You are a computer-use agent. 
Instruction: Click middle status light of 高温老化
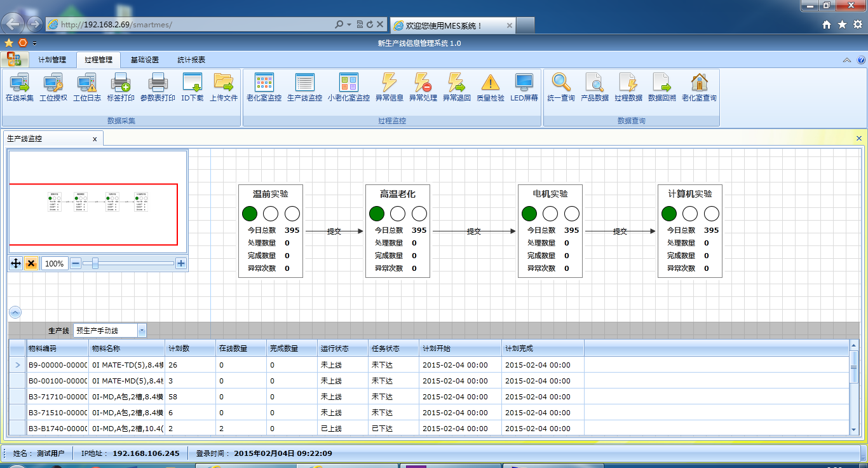coord(398,214)
